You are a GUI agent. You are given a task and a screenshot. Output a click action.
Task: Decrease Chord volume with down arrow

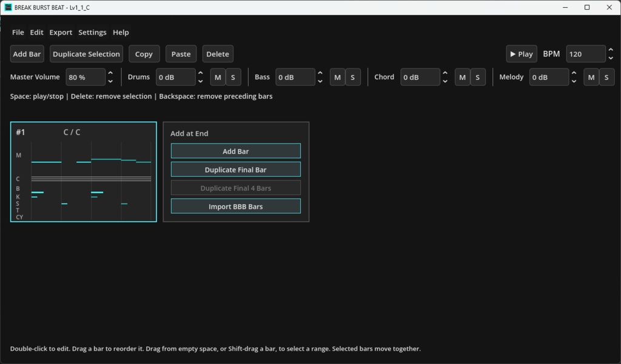point(445,82)
